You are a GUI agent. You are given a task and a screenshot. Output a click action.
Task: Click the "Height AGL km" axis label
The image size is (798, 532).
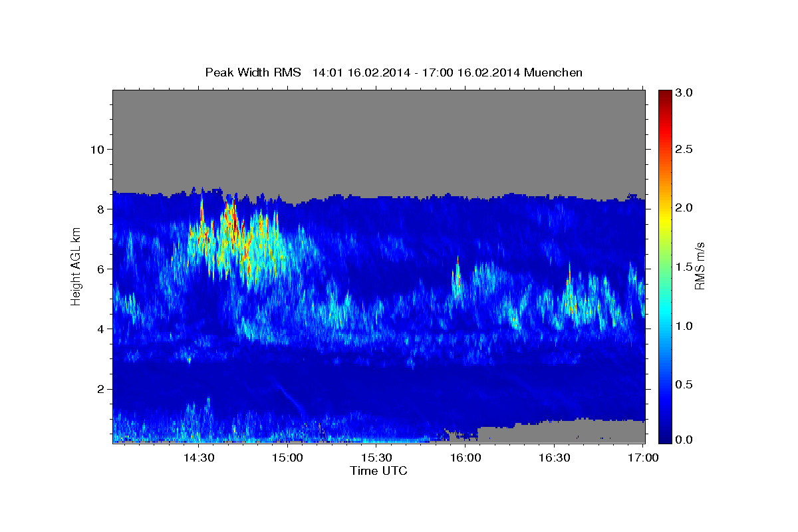click(x=76, y=266)
